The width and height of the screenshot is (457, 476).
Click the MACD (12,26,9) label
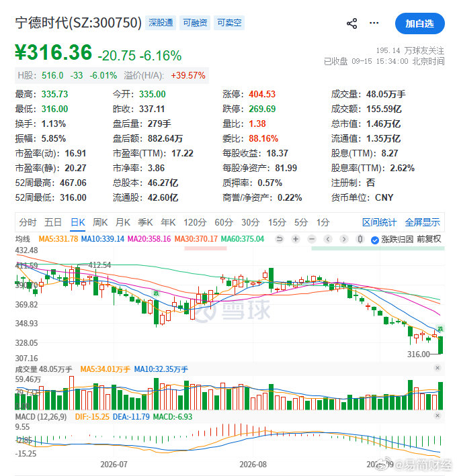click(41, 416)
